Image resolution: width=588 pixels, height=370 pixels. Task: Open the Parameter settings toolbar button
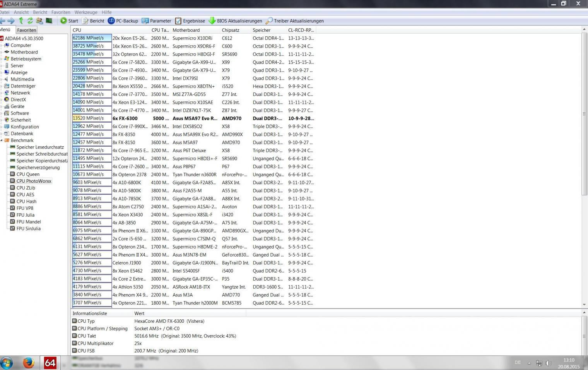(x=156, y=21)
